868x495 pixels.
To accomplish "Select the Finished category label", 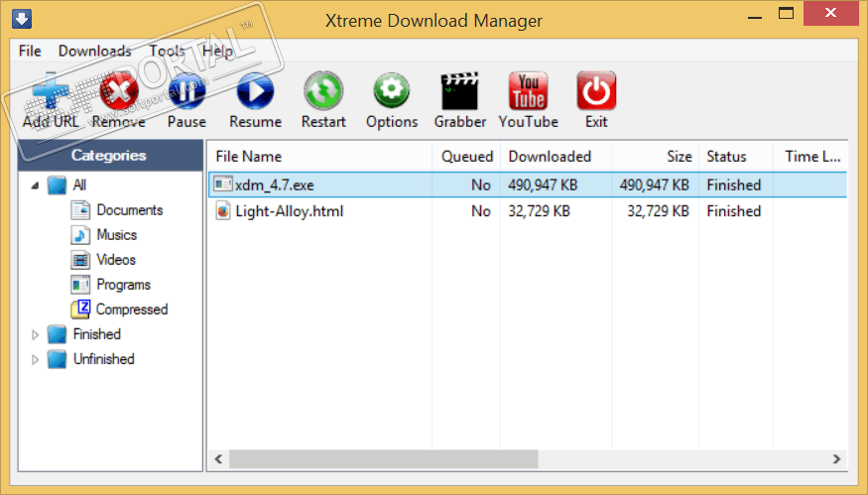I will (97, 334).
